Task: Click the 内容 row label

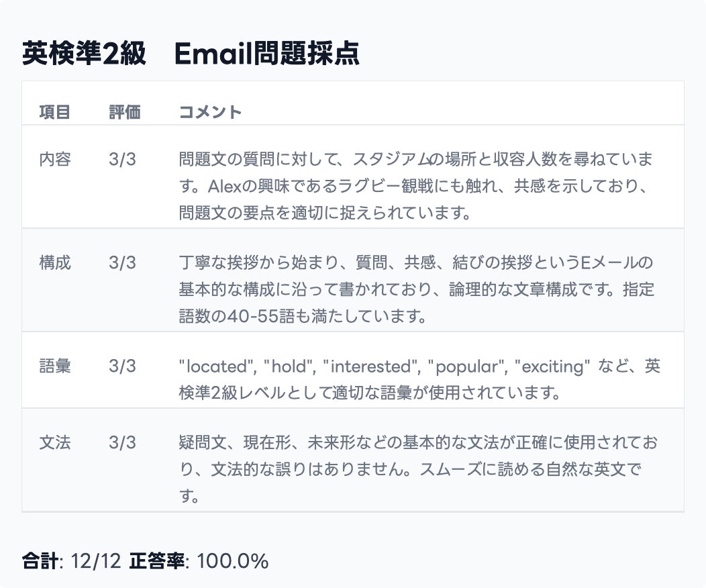Action: [54, 160]
